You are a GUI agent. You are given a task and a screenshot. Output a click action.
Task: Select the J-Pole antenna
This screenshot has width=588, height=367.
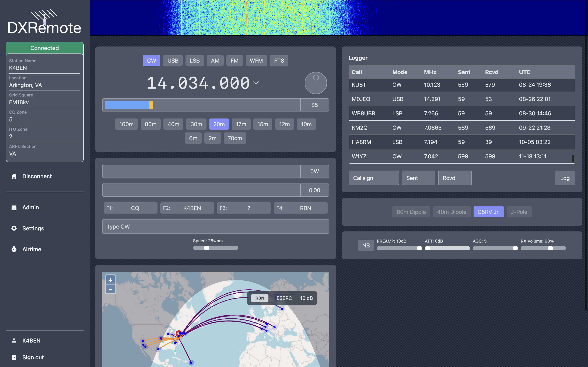(519, 212)
